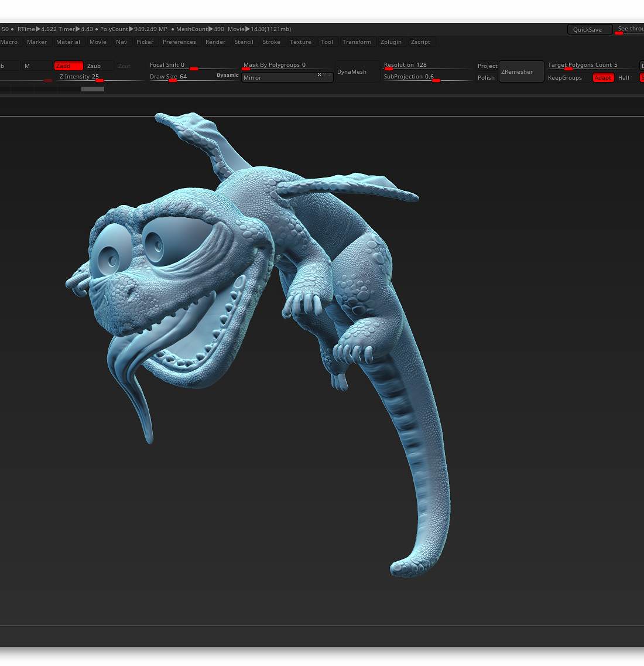Open the Macro menu
644x666 pixels.
pos(9,42)
